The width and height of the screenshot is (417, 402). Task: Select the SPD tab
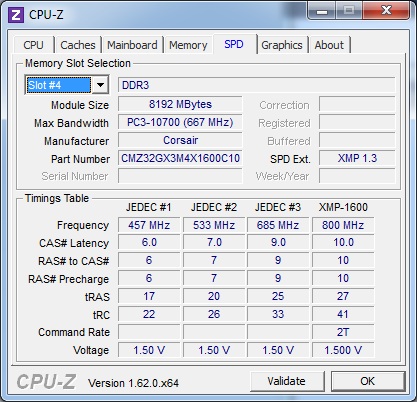coord(234,44)
